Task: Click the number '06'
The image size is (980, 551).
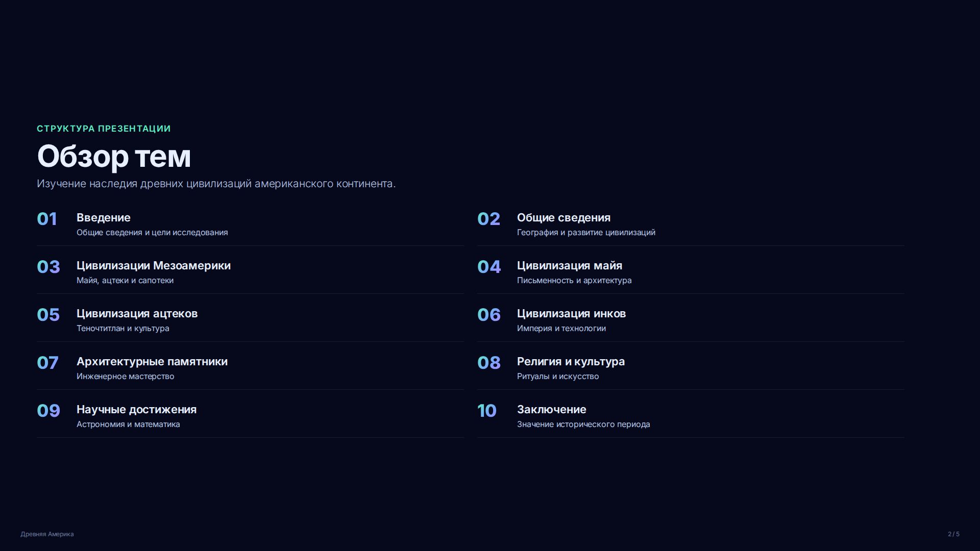Action: 489,315
